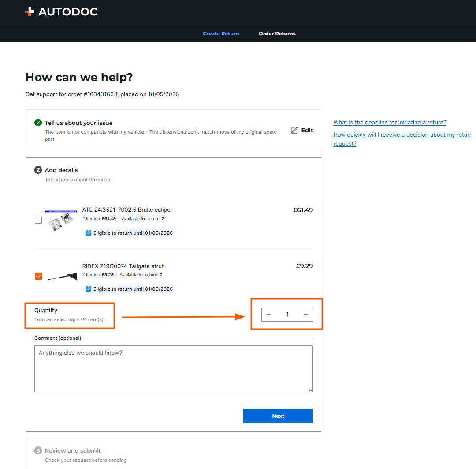Click the green completed-step check icon
Image resolution: width=476 pixels, height=469 pixels.
38,123
